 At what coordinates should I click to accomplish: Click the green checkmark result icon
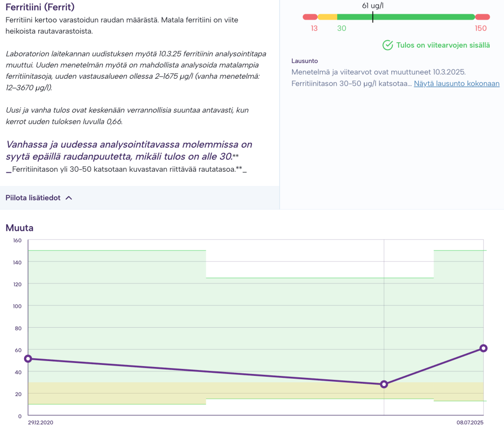pyautogui.click(x=387, y=45)
